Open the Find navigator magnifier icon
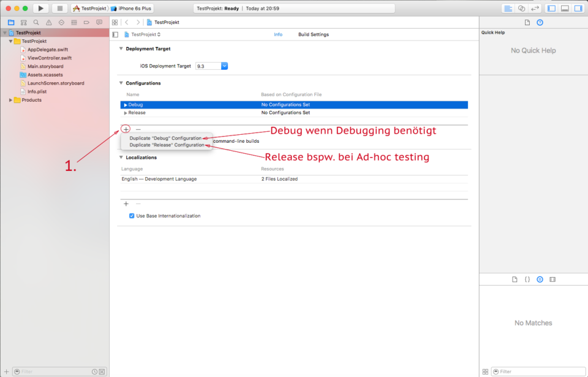The image size is (588, 377). coord(36,22)
